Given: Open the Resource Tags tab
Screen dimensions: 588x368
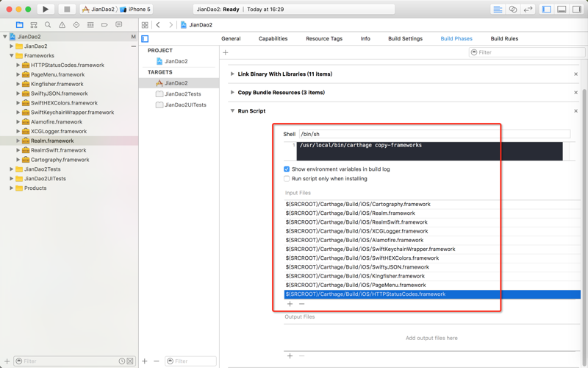Looking at the screenshot, I should [324, 39].
